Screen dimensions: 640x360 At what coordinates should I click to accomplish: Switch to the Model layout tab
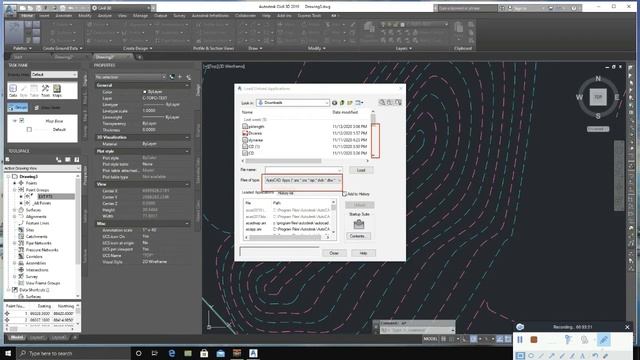point(17,338)
